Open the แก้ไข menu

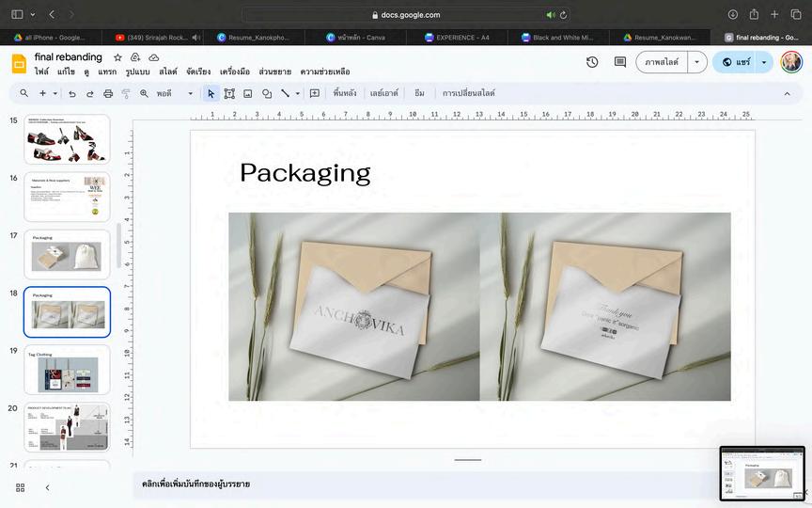pos(66,71)
